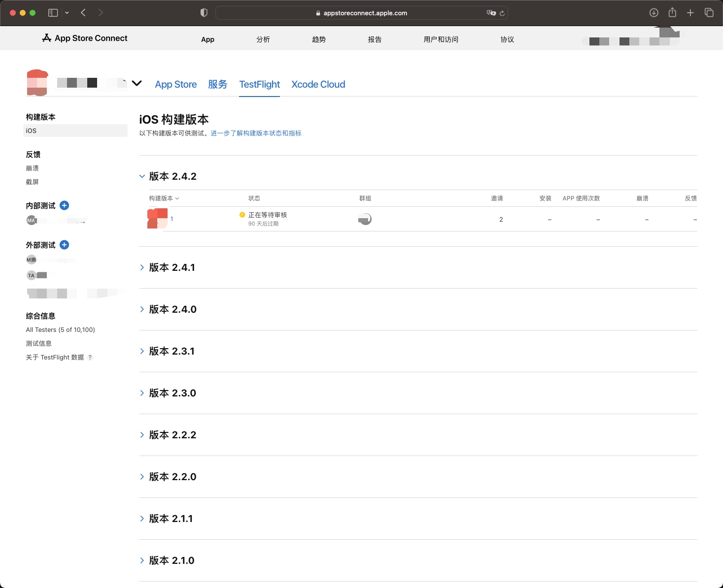Reload the page with the refresh icon

[502, 13]
